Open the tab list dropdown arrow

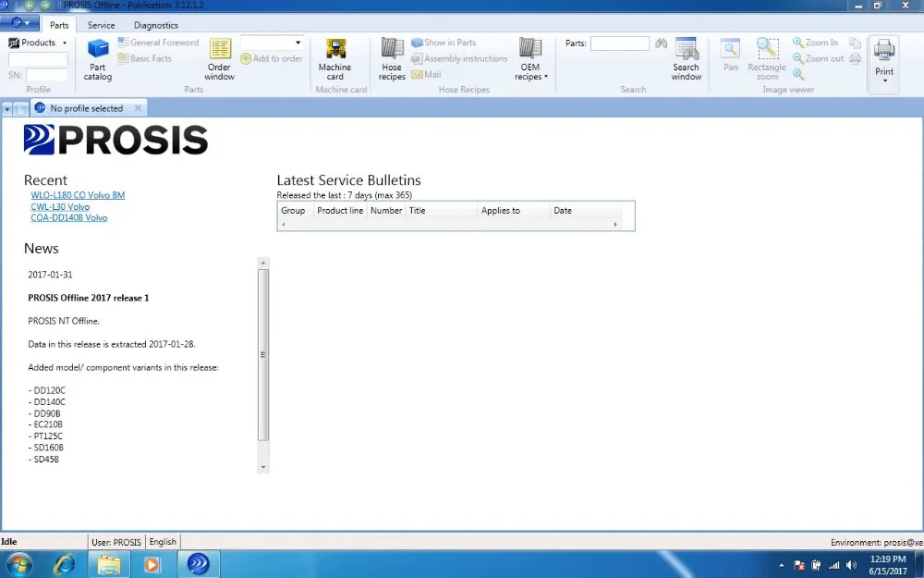point(7,109)
